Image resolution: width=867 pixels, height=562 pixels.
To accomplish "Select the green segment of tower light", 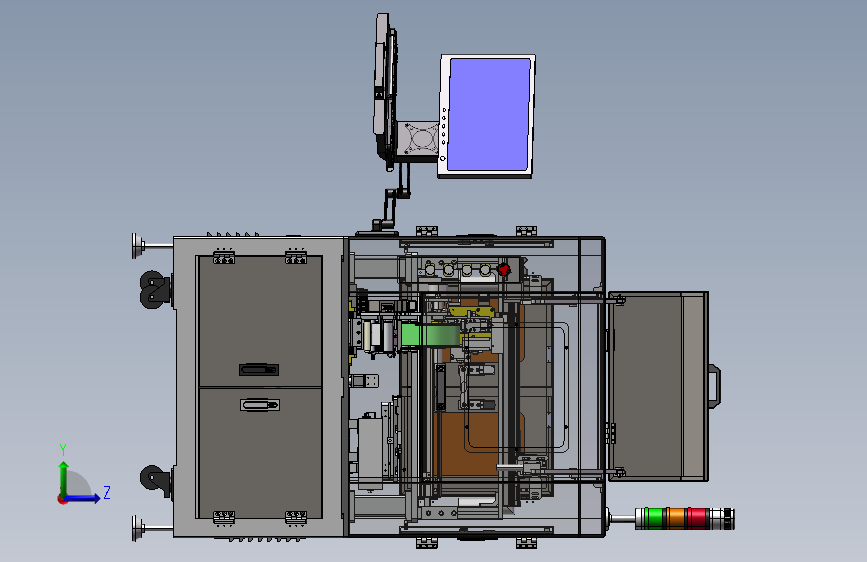I will pos(655,518).
